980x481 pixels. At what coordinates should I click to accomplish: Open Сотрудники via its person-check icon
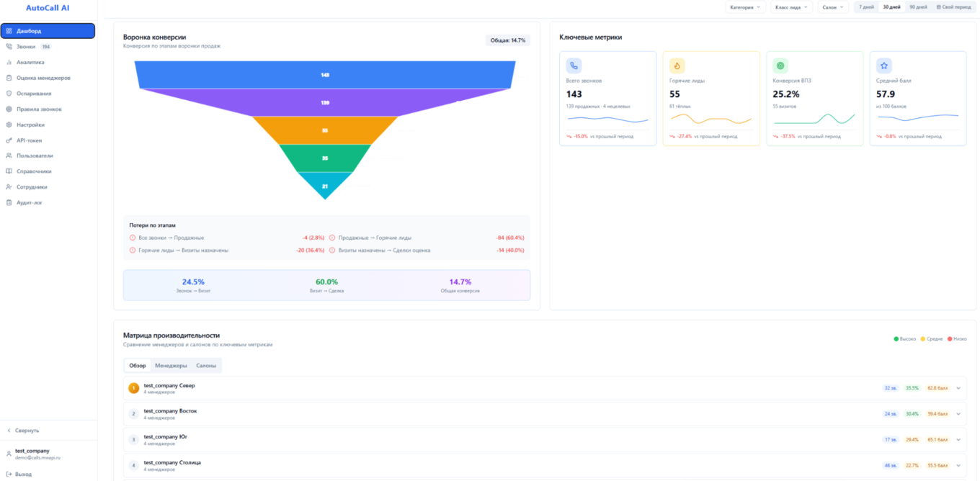9,187
